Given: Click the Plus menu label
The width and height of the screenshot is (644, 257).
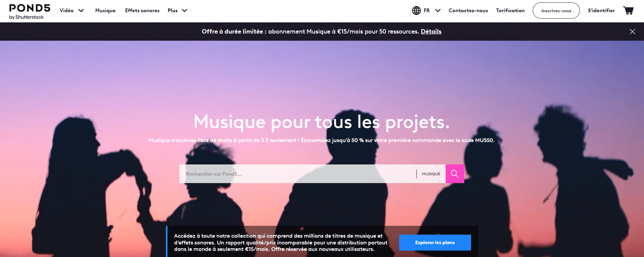Looking at the screenshot, I should pos(173,11).
